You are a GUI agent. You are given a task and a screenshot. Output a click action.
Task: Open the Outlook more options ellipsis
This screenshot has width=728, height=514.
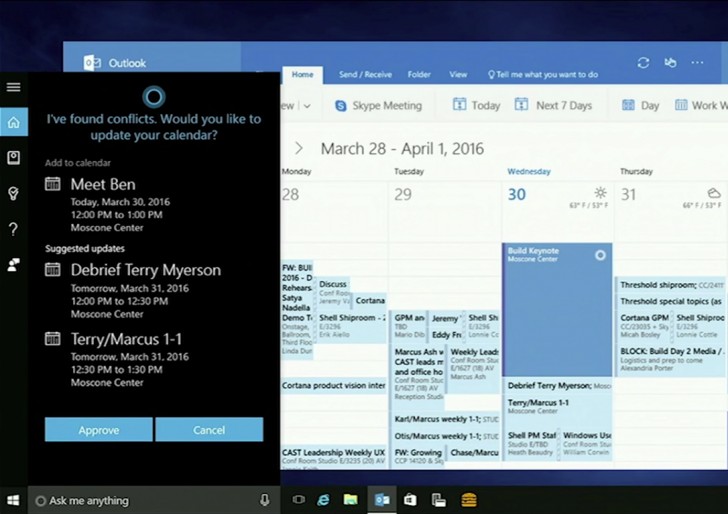click(x=697, y=62)
